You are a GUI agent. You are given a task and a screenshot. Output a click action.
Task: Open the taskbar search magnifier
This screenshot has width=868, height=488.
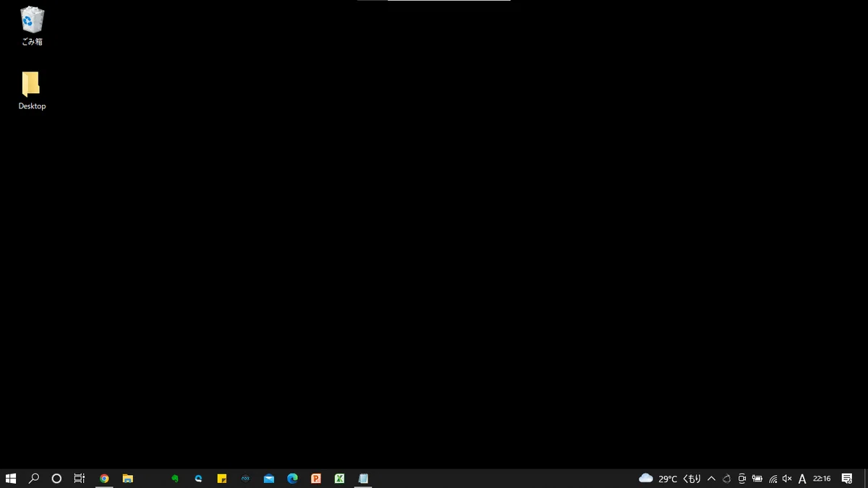(34, 479)
